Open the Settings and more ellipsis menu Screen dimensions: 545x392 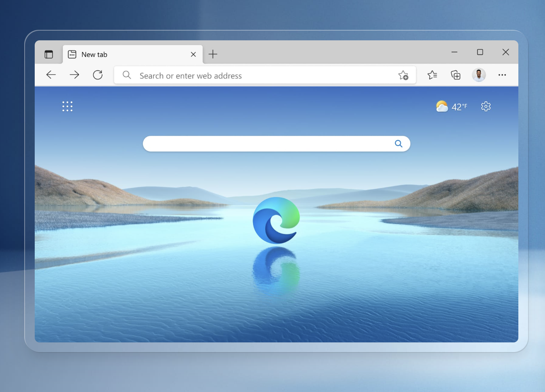(502, 75)
